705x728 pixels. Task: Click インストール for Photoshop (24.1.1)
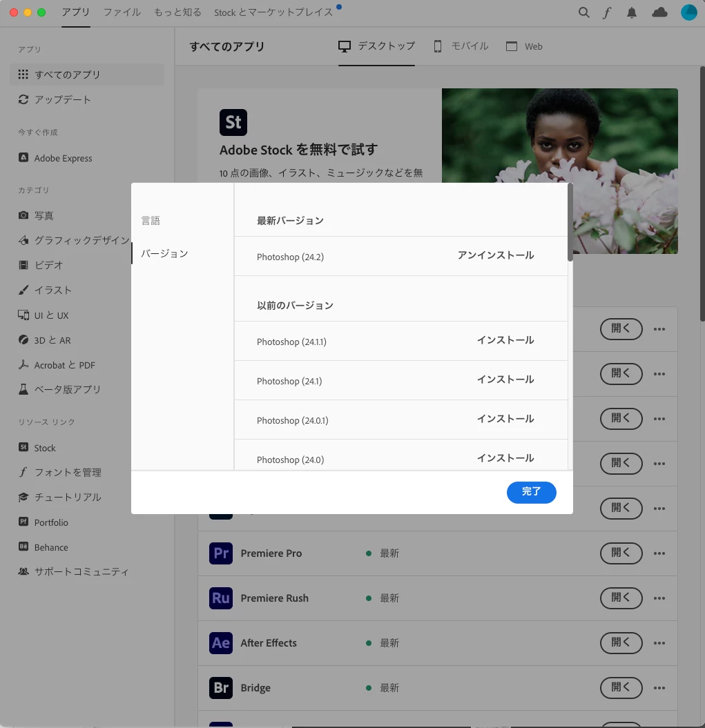[x=505, y=340]
